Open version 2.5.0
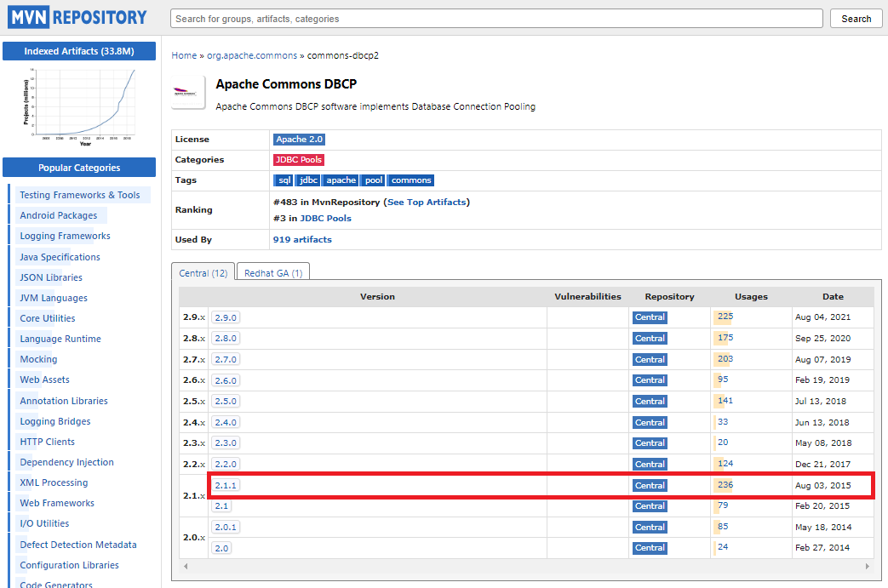 coord(226,402)
